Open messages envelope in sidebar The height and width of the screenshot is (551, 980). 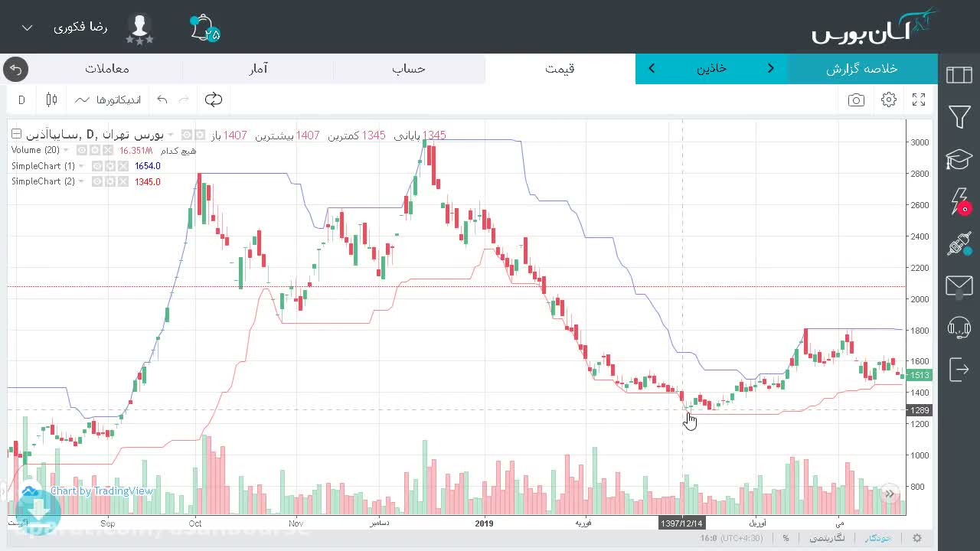point(959,286)
